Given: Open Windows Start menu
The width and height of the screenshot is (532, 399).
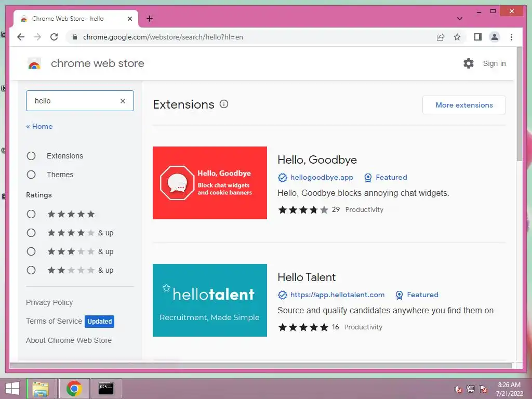Looking at the screenshot, I should pyautogui.click(x=12, y=389).
